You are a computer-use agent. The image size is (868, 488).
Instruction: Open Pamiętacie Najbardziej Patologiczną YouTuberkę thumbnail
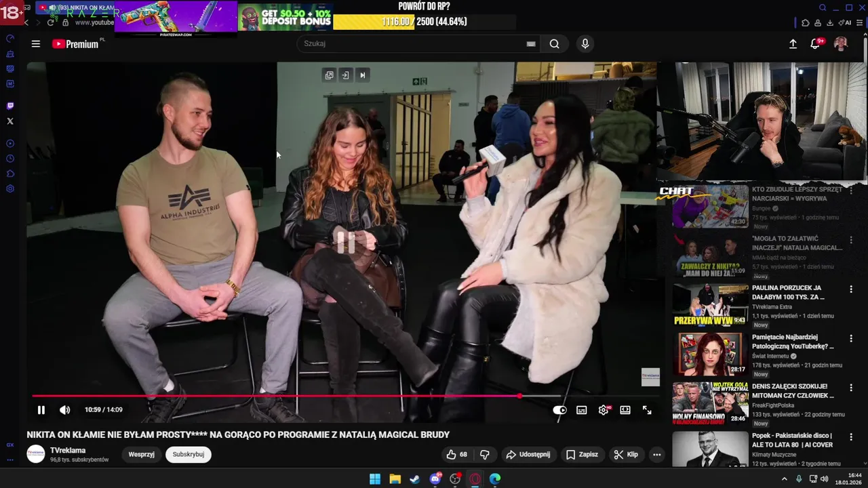pos(710,354)
